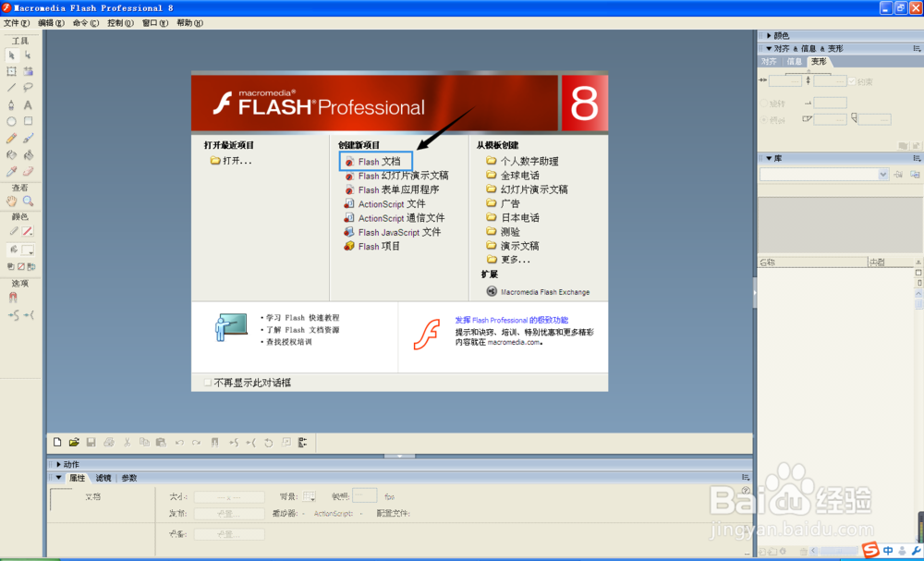This screenshot has width=924, height=561.
Task: Open the 编辑 menu
Action: tap(51, 23)
